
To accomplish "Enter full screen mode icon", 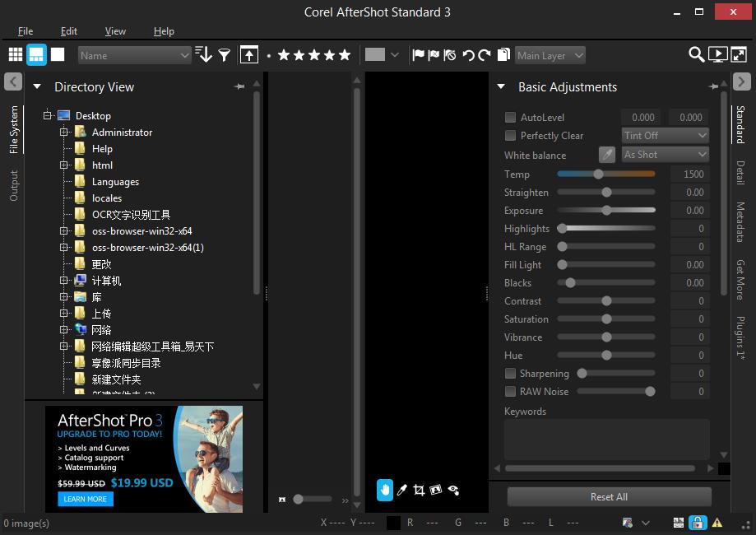I will [x=739, y=54].
